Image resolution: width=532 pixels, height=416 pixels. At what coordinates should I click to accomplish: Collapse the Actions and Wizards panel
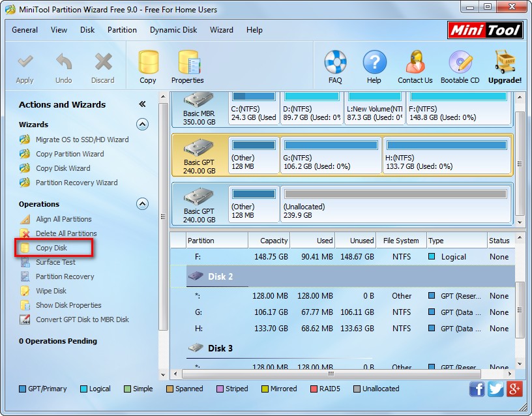click(x=142, y=104)
